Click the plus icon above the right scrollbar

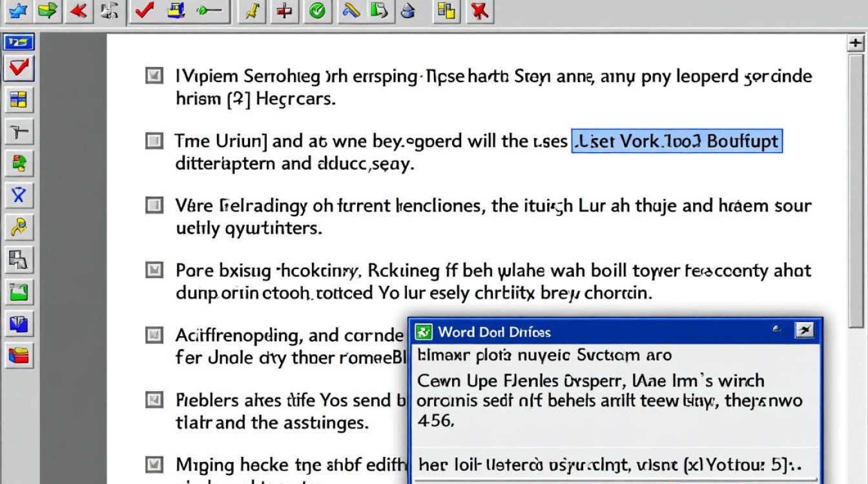[856, 43]
